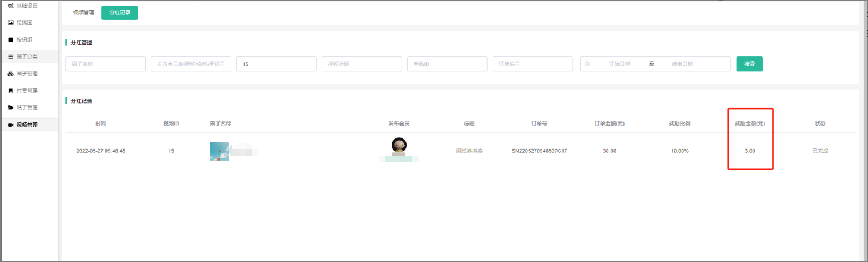Open the 结束日期 date picker

click(x=682, y=64)
